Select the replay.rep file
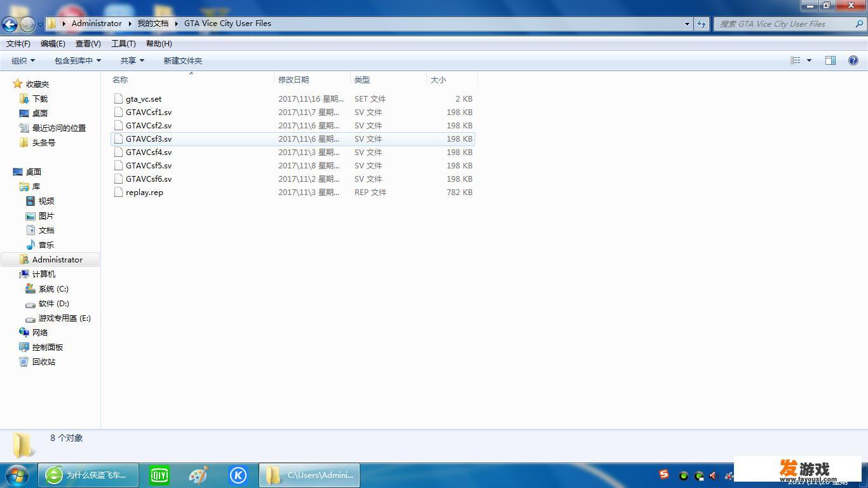The height and width of the screenshot is (488, 868). pyautogui.click(x=293, y=192)
